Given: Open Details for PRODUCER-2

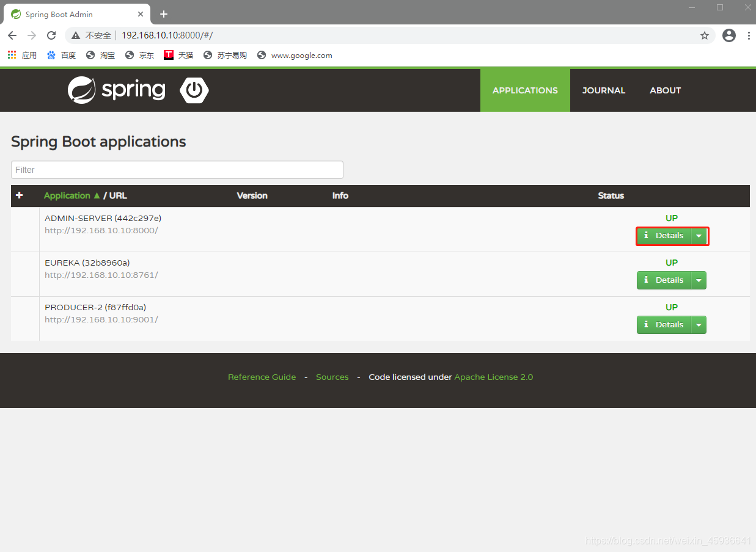Looking at the screenshot, I should [664, 325].
